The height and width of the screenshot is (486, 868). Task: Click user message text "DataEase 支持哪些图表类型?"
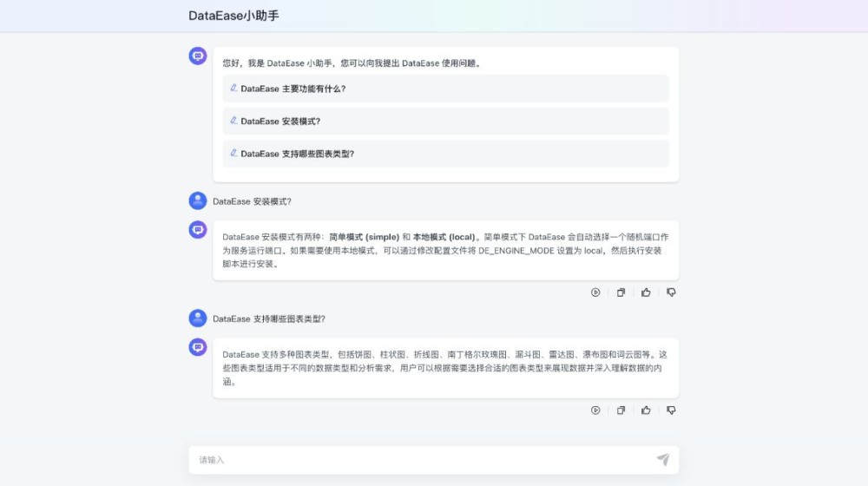269,319
